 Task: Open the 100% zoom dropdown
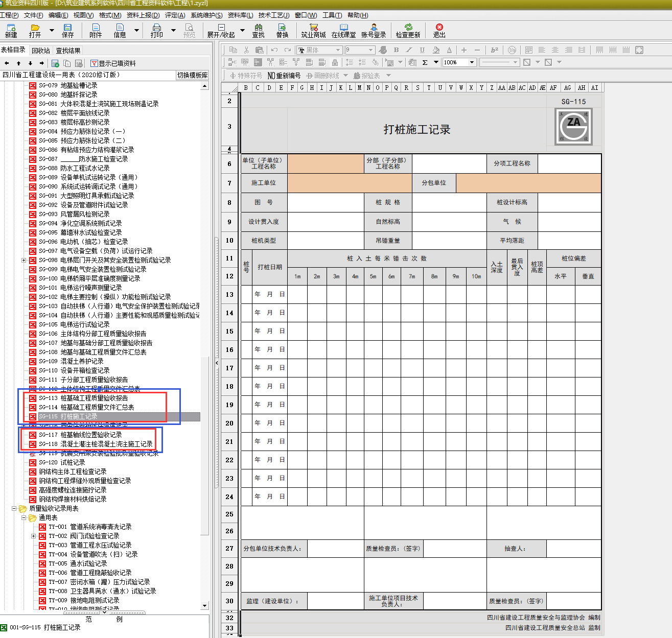tap(472, 62)
